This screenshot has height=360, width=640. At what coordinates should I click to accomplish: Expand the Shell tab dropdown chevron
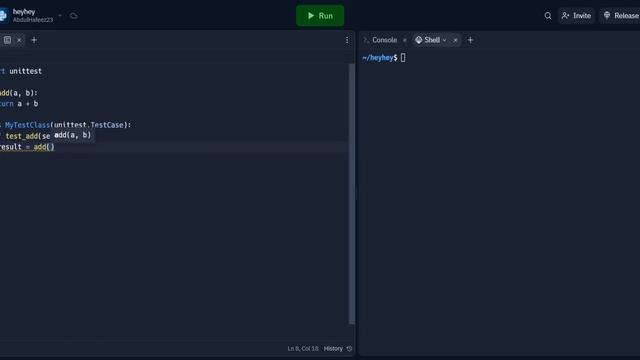click(444, 40)
